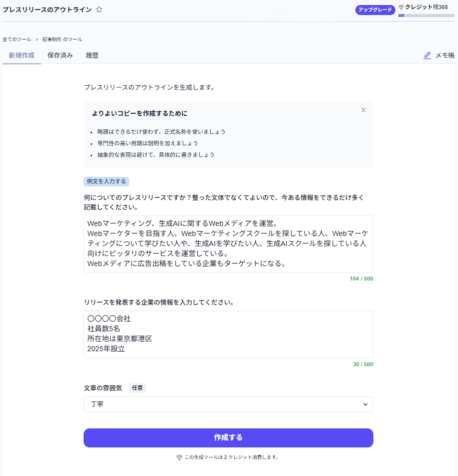Click the tip 抽象的な表現は避けて、具体的に書きましょう
This screenshot has width=458, height=476.
coord(156,155)
